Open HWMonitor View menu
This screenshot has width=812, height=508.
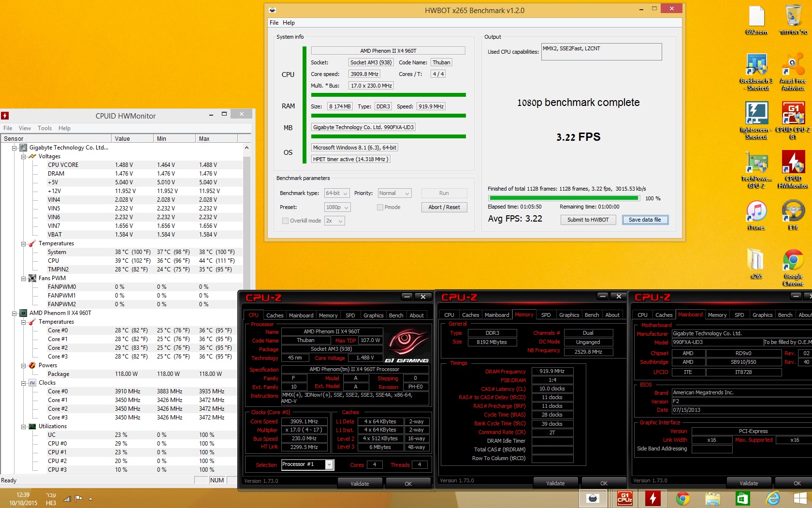coord(25,128)
